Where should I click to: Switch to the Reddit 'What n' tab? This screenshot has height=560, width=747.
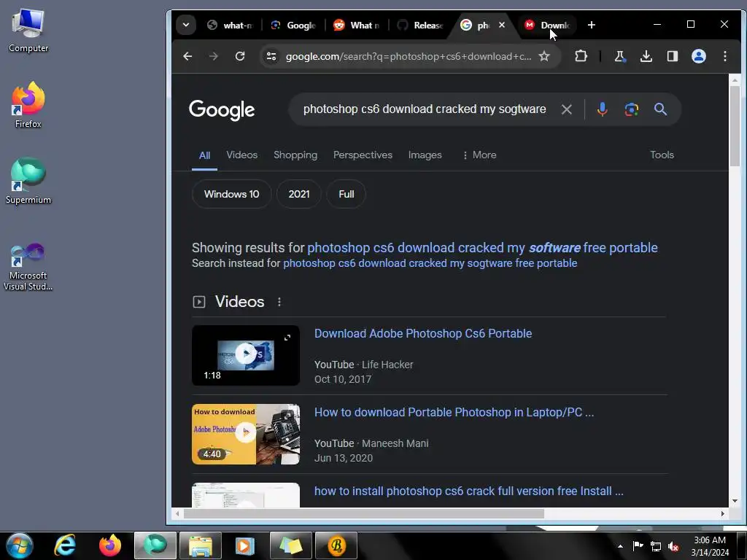[x=356, y=26]
